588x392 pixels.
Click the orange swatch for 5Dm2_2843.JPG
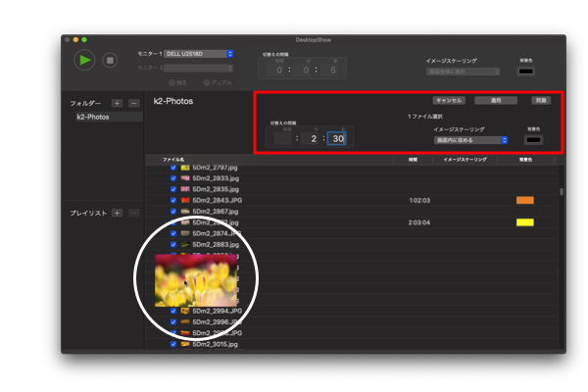[x=524, y=200]
